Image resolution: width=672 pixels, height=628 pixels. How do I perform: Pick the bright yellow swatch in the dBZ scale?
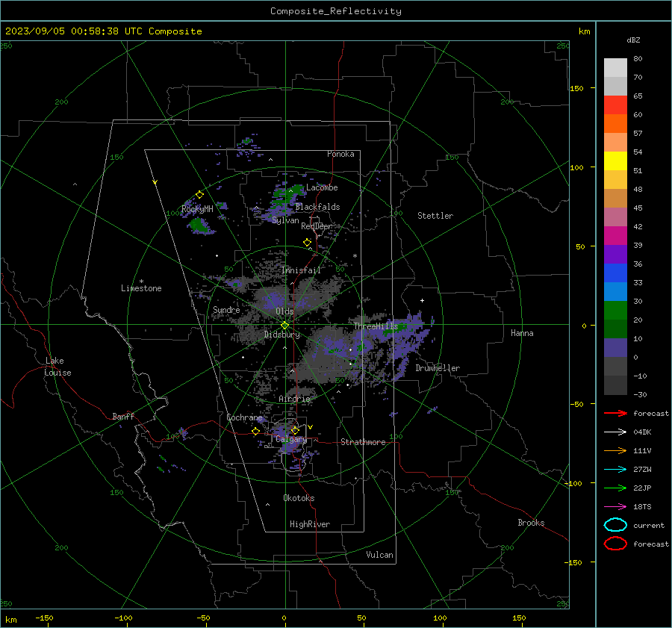pyautogui.click(x=615, y=161)
